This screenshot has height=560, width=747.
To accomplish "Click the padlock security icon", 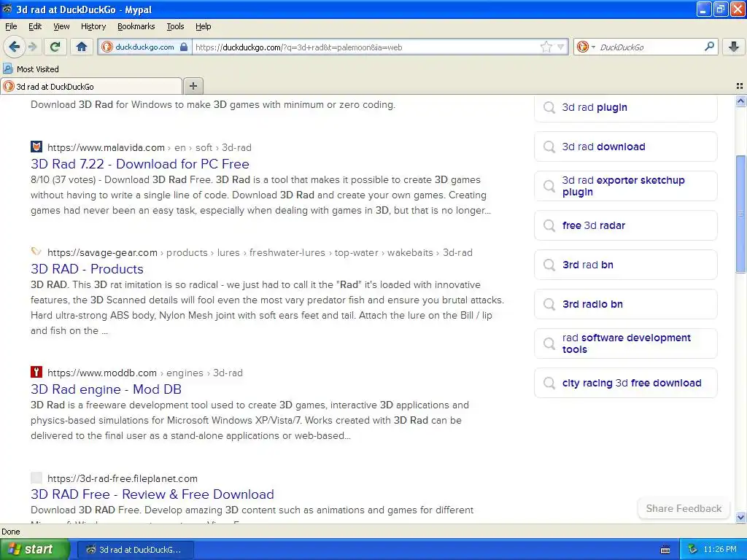I will coord(184,47).
